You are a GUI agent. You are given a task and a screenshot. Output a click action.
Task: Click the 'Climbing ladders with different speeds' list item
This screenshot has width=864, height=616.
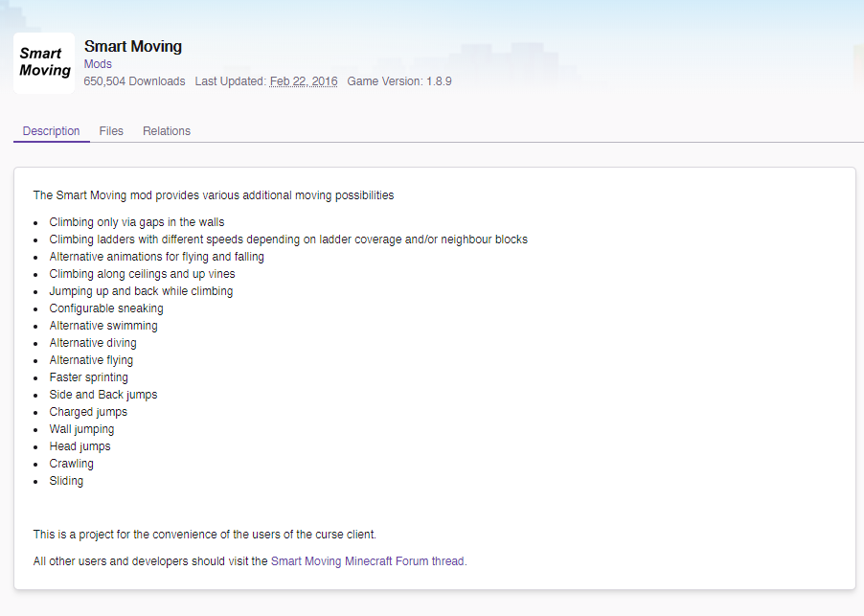point(288,240)
